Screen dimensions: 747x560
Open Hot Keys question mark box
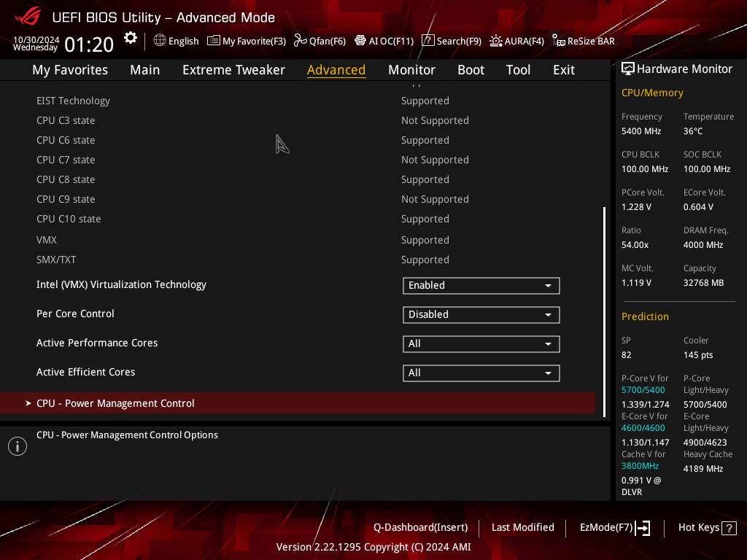point(729,528)
